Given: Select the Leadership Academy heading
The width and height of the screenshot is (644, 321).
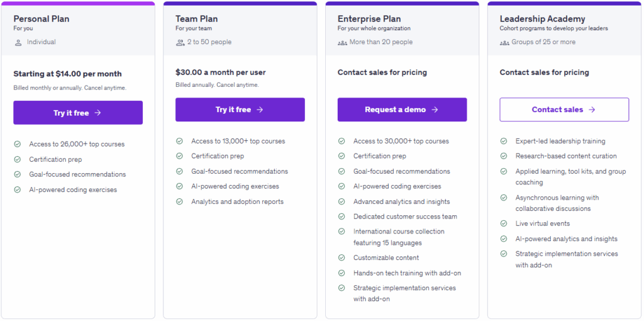Looking at the screenshot, I should pos(542,19).
